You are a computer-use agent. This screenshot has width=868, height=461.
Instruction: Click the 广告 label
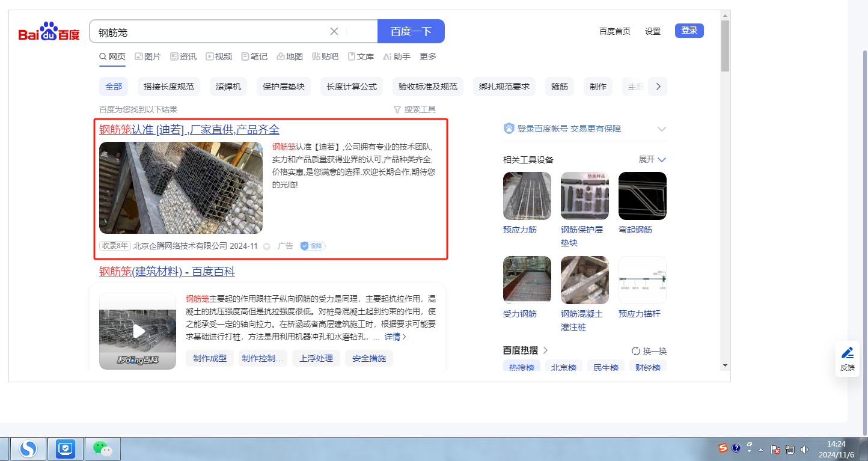tap(286, 246)
